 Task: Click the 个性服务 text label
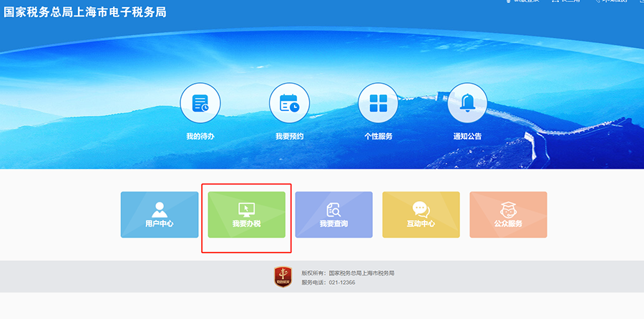(x=379, y=137)
